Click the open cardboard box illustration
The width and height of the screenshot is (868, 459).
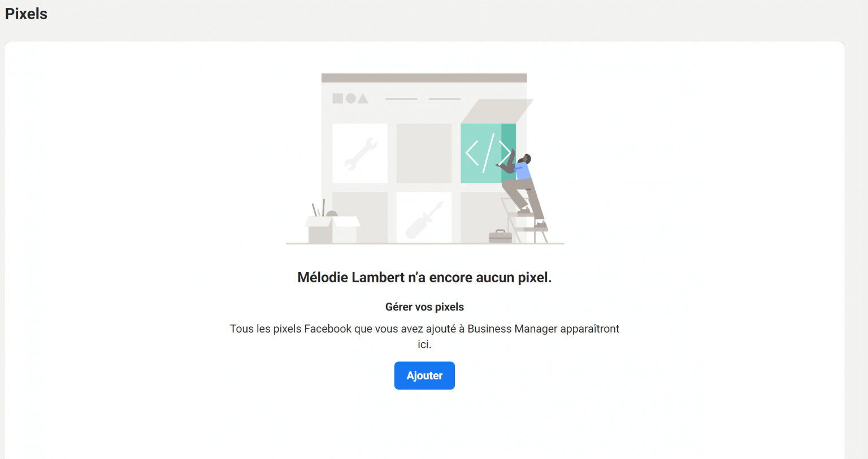pos(332,227)
